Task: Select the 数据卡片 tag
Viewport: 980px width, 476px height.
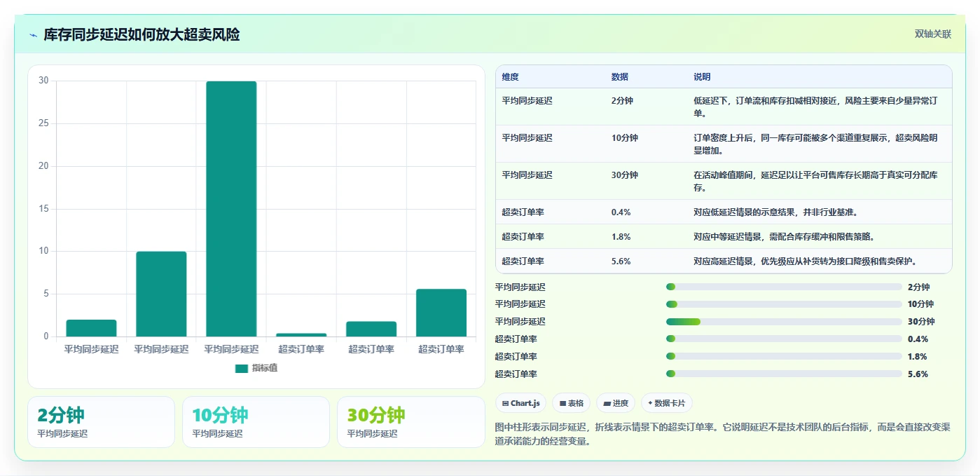Action: (667, 403)
